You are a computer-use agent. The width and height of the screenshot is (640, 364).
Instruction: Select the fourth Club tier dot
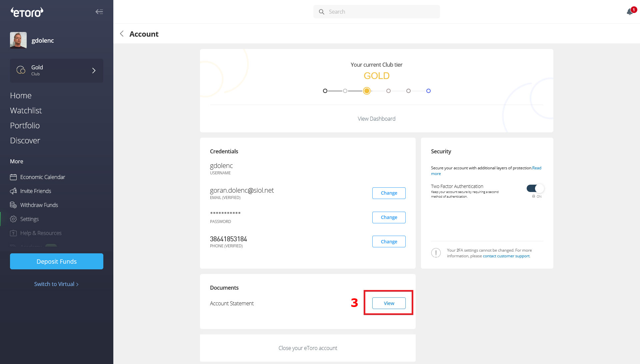(x=388, y=91)
